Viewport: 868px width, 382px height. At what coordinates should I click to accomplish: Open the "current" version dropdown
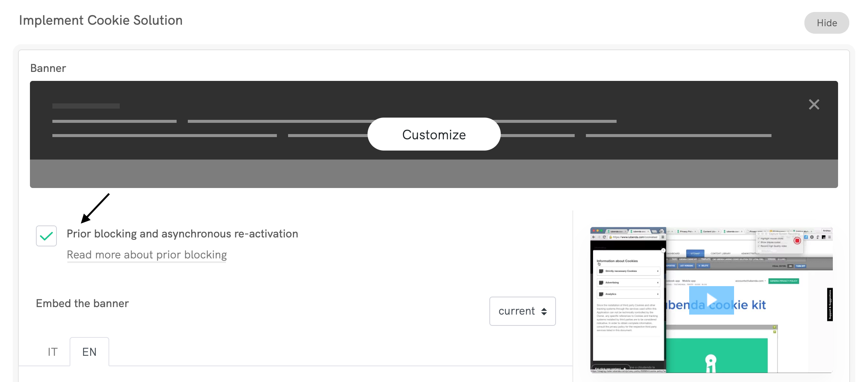click(522, 311)
